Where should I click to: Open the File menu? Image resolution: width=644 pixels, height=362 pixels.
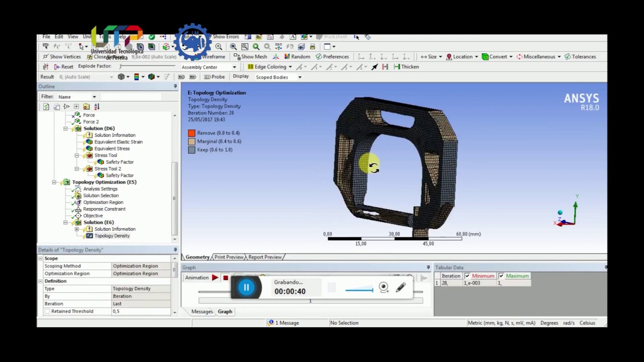tap(46, 37)
